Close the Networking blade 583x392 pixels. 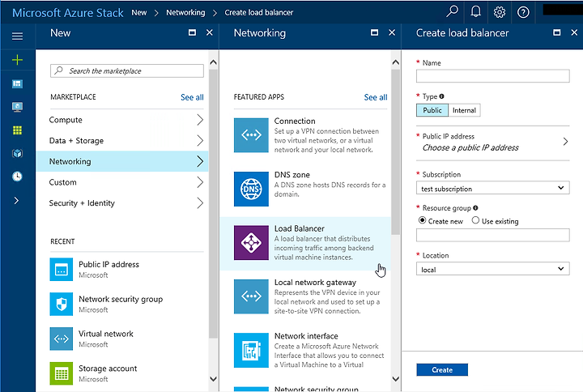392,32
